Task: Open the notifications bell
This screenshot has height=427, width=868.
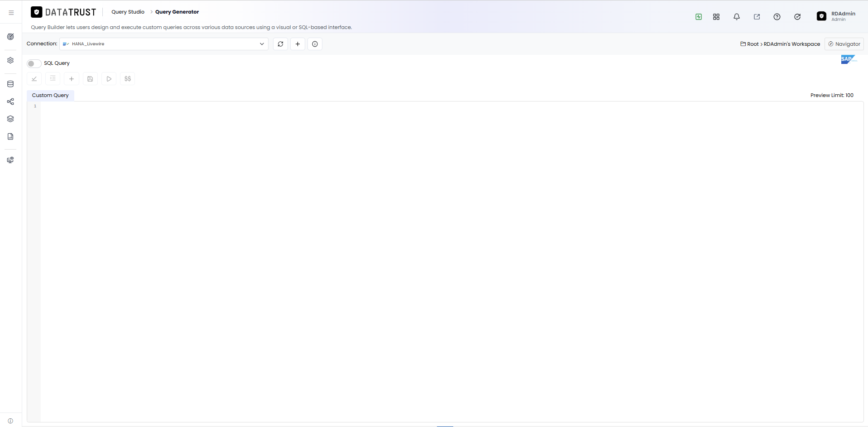Action: pyautogui.click(x=737, y=17)
